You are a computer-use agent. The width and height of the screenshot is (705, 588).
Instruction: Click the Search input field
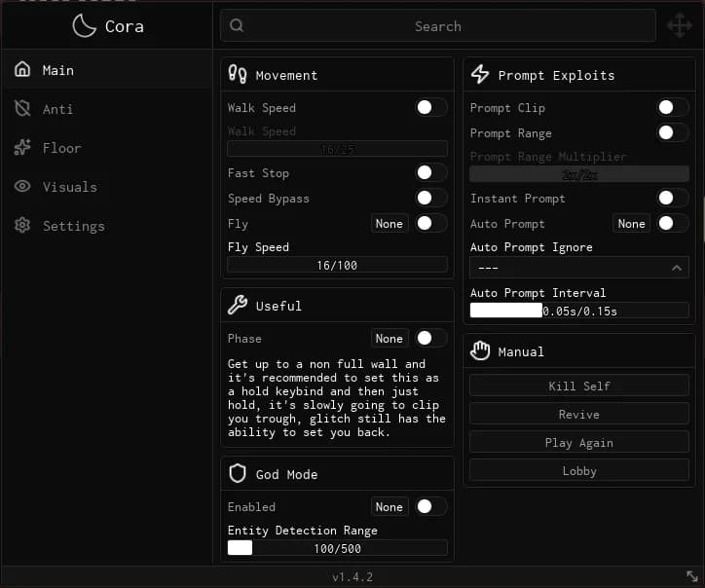click(438, 25)
